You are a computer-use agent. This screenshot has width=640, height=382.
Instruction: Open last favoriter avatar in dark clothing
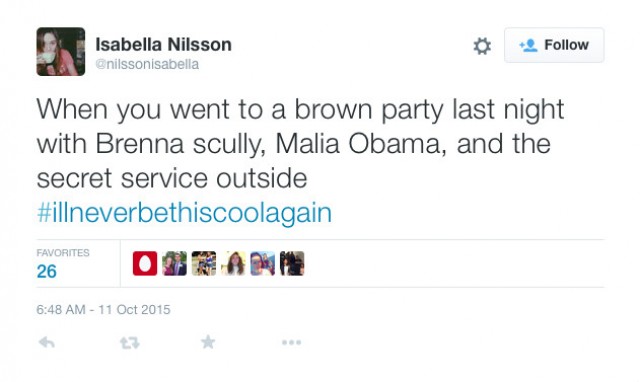292,263
